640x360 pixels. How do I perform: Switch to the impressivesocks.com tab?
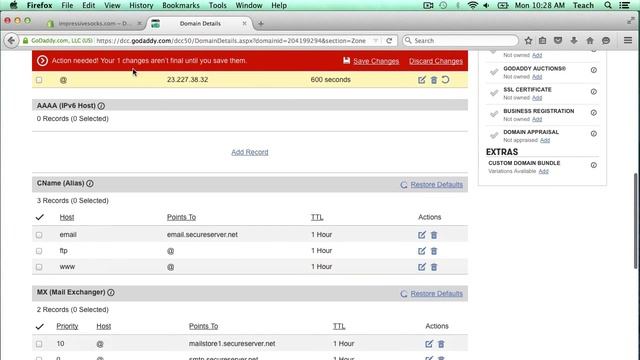pyautogui.click(x=94, y=24)
